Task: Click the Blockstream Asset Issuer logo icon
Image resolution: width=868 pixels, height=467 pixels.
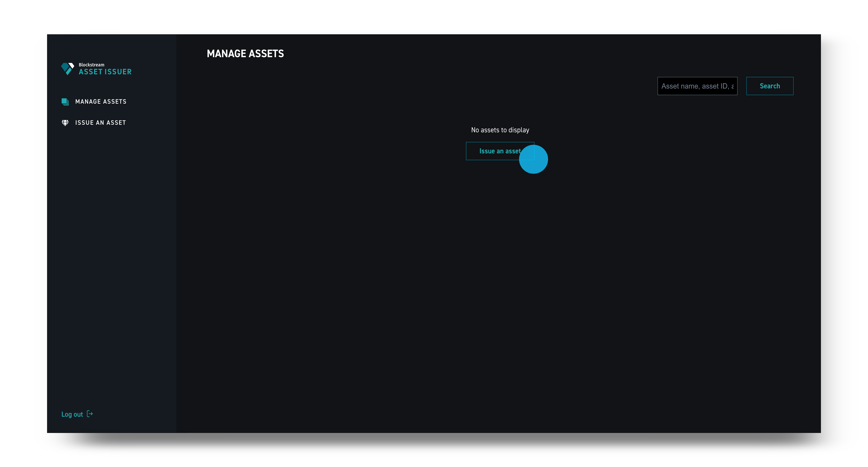Action: point(68,68)
